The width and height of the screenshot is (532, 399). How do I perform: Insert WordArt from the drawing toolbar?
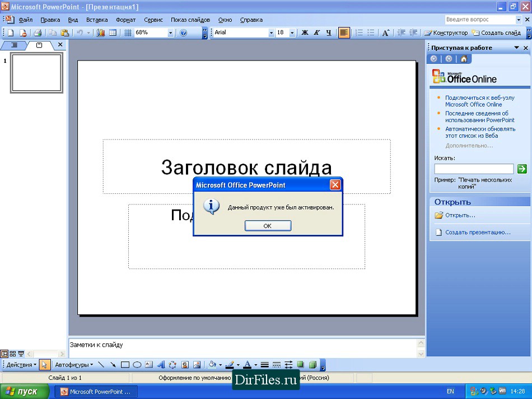(161, 365)
